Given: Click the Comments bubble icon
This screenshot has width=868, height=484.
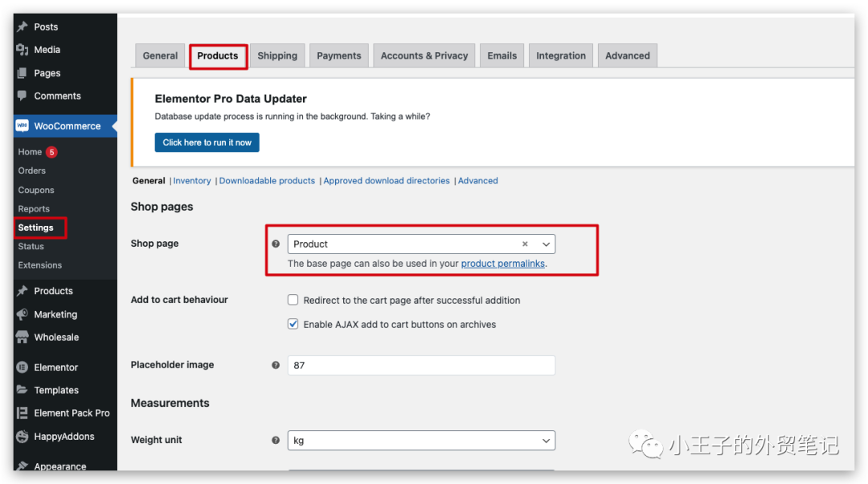Looking at the screenshot, I should click(x=23, y=95).
